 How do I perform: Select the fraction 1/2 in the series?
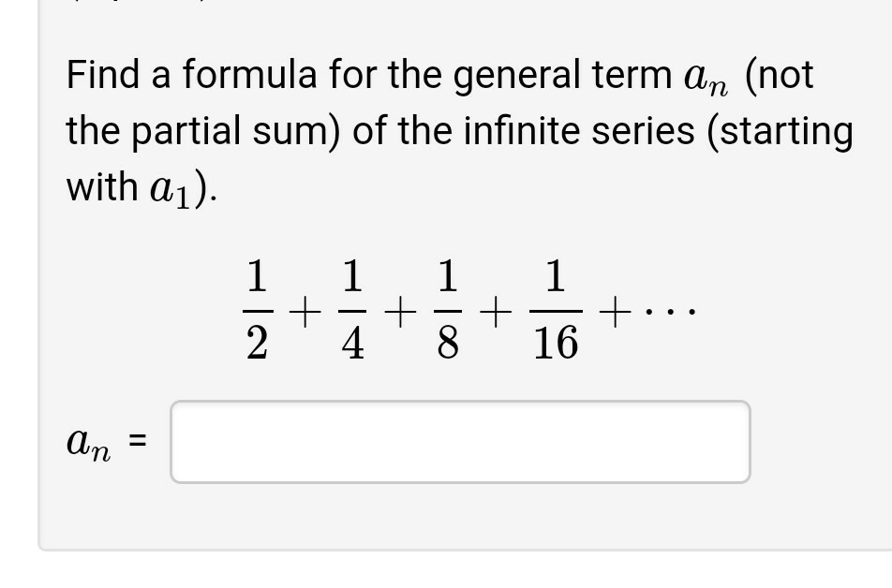coord(257,309)
